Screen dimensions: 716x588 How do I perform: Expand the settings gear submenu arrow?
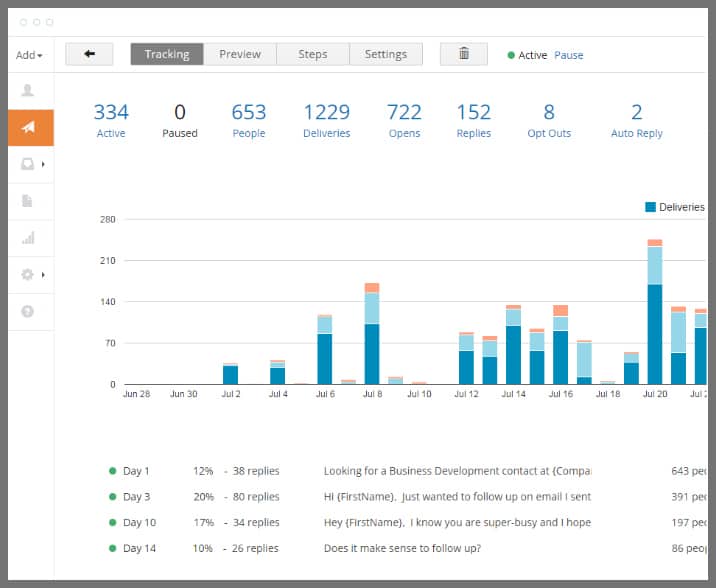[x=43, y=274]
